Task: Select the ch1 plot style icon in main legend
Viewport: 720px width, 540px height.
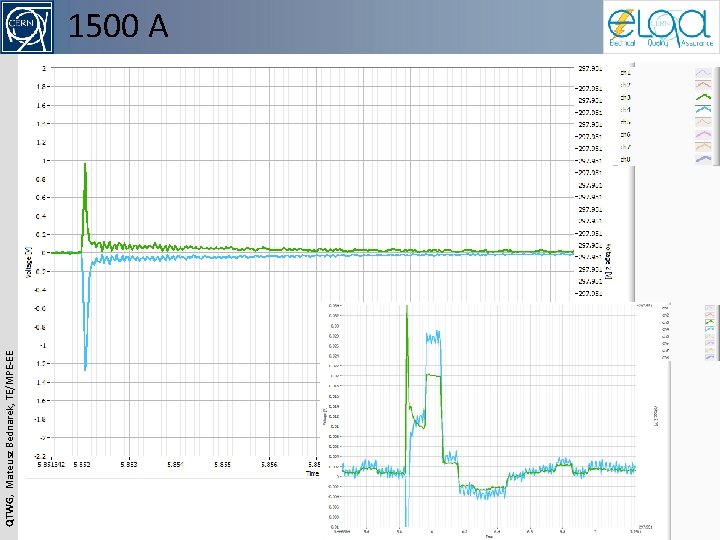Action: click(x=703, y=73)
